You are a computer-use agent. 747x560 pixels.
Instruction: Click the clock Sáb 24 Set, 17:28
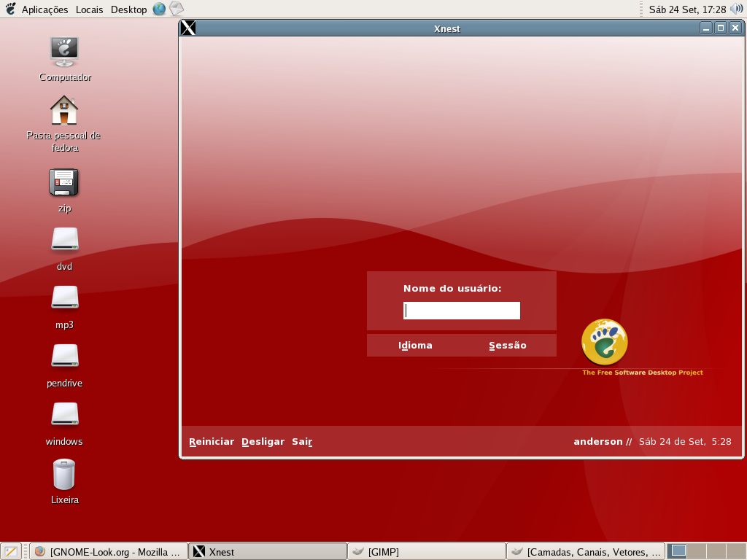tap(687, 9)
